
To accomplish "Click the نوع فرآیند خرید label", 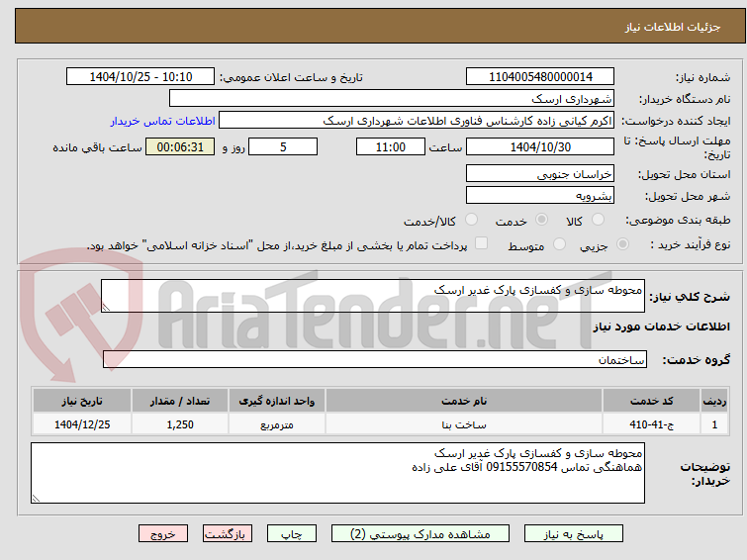I will point(691,244).
